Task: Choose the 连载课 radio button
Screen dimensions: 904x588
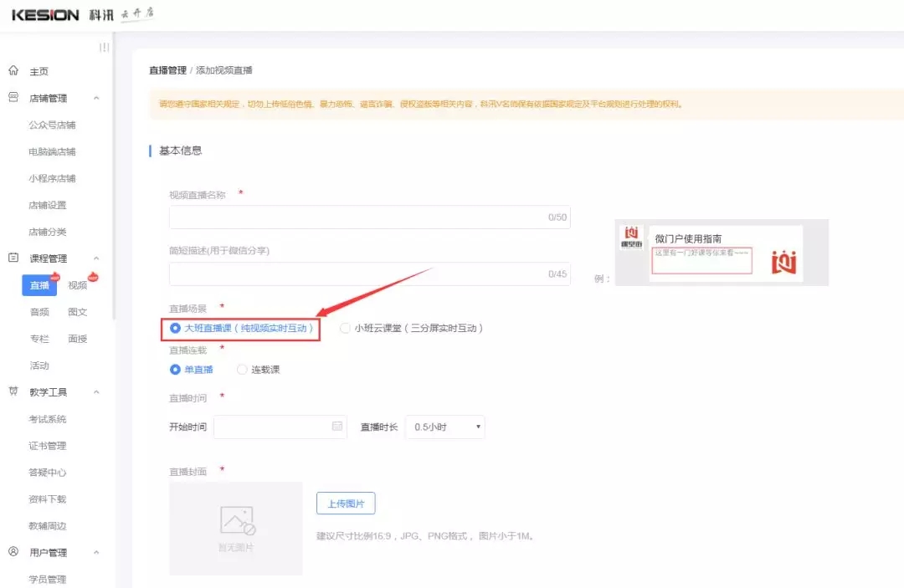Action: point(242,369)
